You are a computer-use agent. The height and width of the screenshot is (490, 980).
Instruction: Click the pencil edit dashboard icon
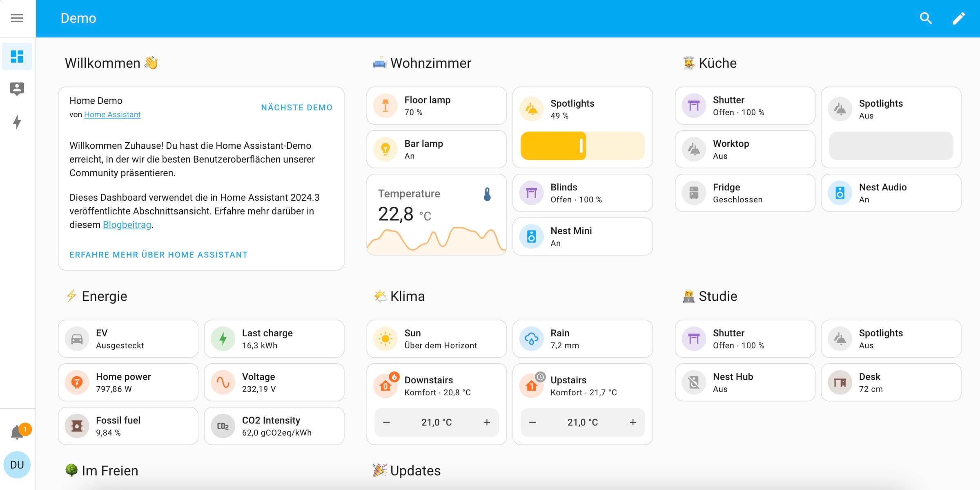(959, 18)
